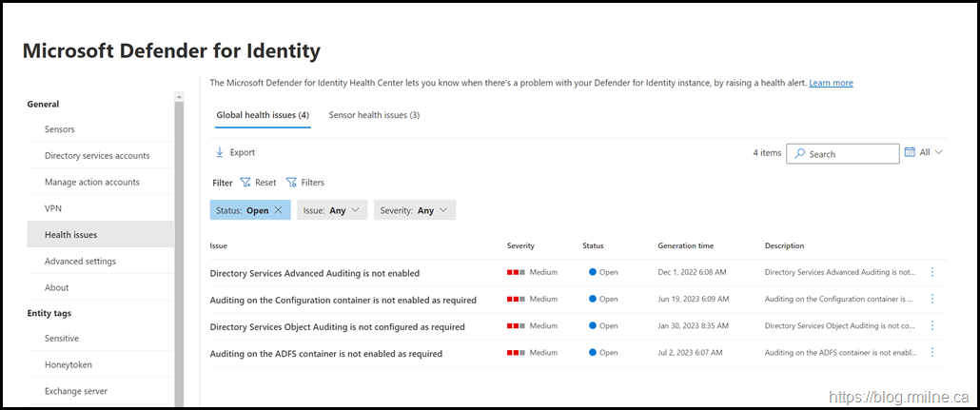
Task: Select the Global health issues tab
Action: point(262,115)
